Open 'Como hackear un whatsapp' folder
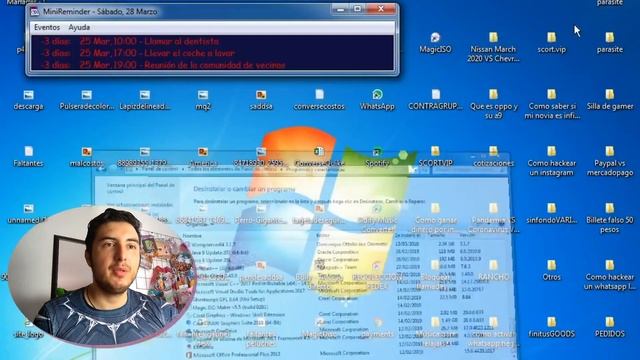The width and height of the screenshot is (640, 360). [x=610, y=275]
